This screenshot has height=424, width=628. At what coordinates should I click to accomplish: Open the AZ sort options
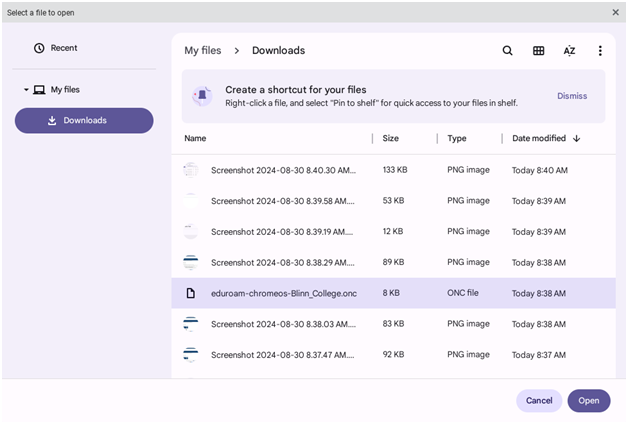point(569,51)
